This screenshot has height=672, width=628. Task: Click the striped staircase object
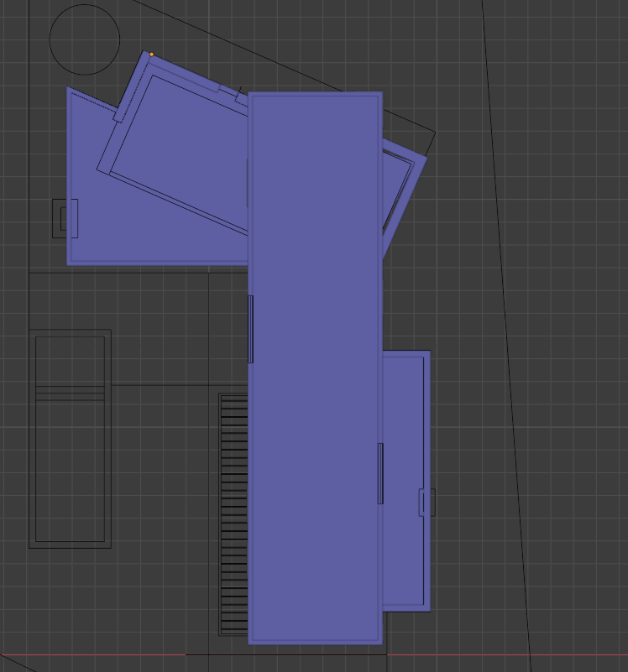point(233,514)
